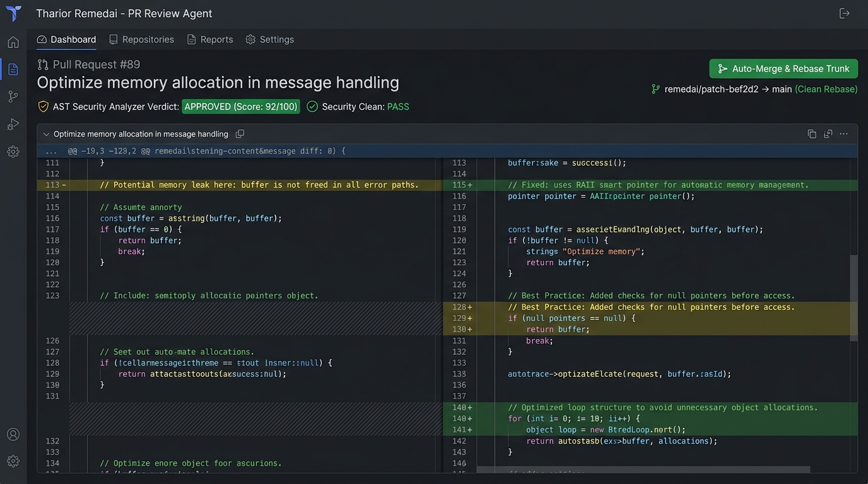Click the (Clean Rebase) status text

(826, 89)
